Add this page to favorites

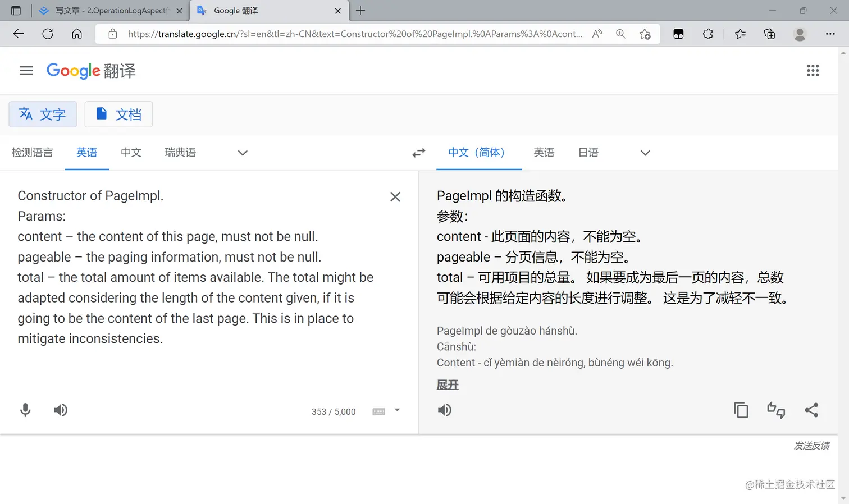click(x=645, y=34)
